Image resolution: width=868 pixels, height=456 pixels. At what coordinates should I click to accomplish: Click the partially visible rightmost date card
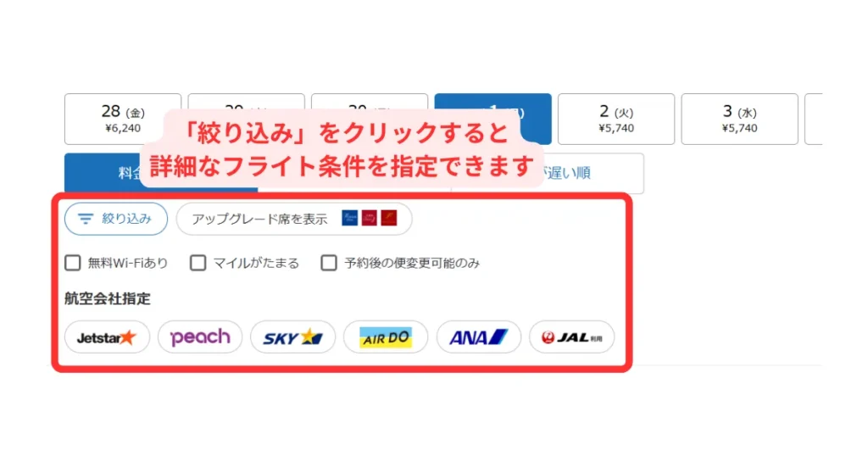point(814,119)
